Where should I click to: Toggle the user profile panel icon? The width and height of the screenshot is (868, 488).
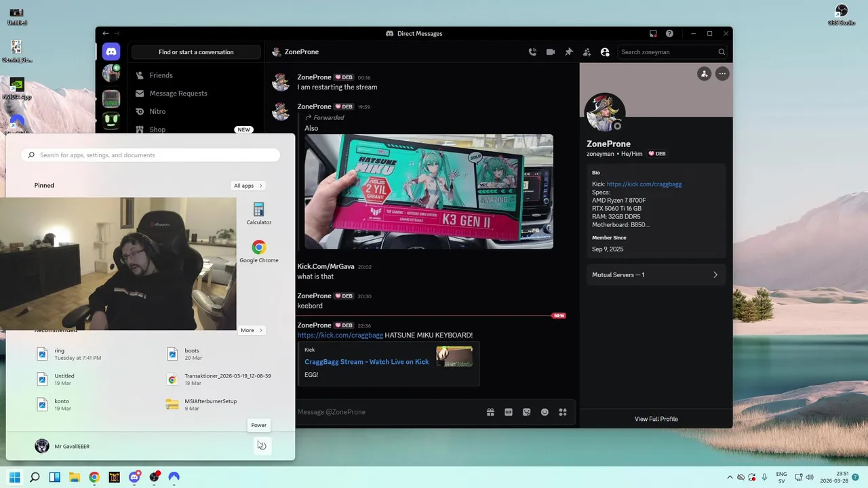(x=605, y=52)
